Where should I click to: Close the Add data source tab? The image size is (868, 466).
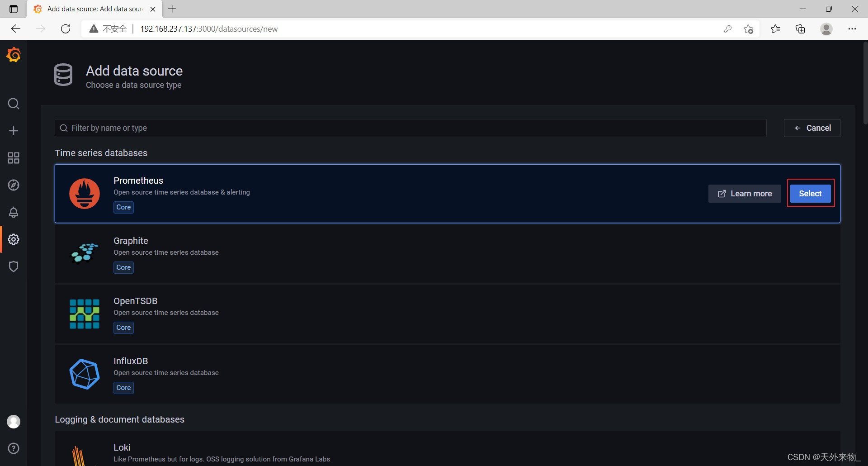pos(153,9)
